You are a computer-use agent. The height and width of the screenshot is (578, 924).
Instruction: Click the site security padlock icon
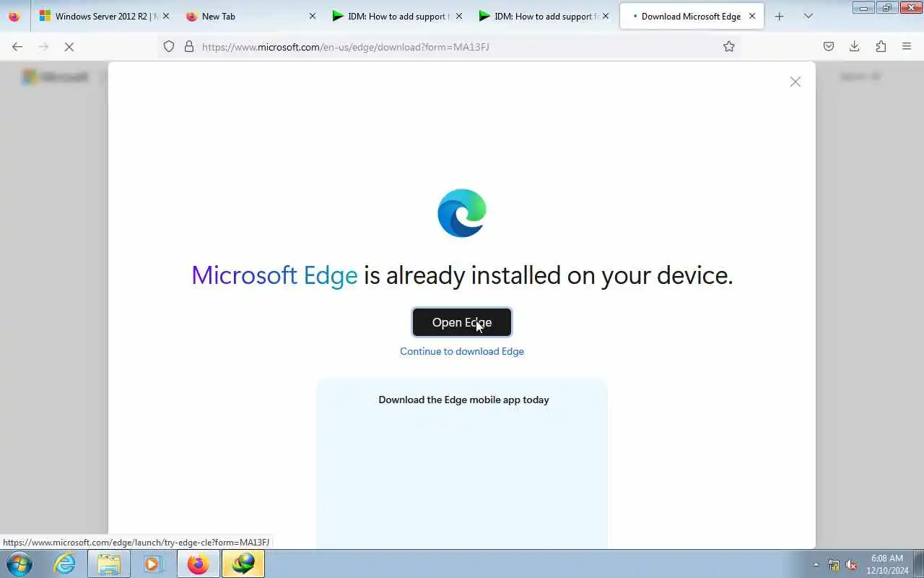point(189,46)
